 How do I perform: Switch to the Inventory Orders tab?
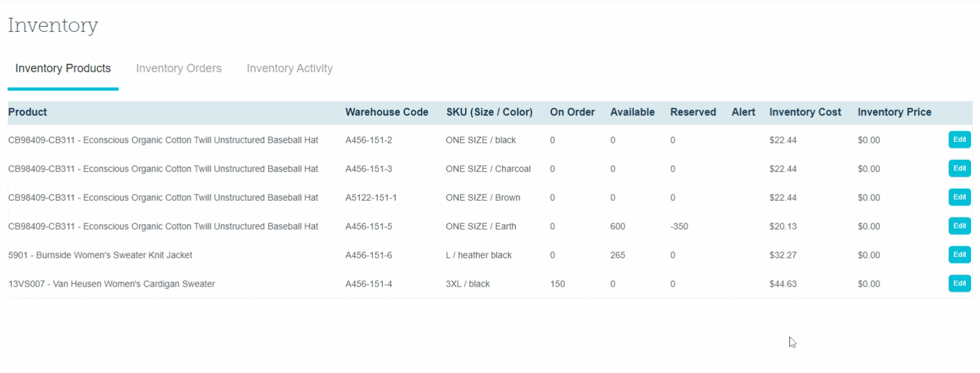coord(178,68)
